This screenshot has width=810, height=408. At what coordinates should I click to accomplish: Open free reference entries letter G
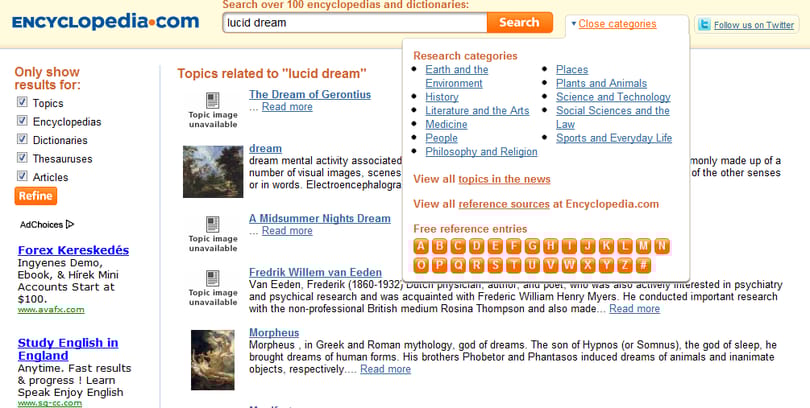coord(532,246)
